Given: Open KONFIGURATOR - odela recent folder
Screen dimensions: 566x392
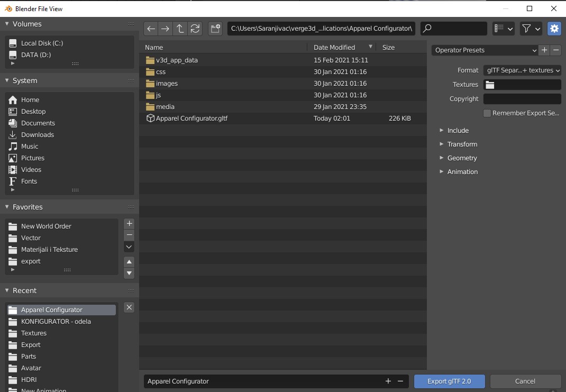Looking at the screenshot, I should click(x=61, y=322).
